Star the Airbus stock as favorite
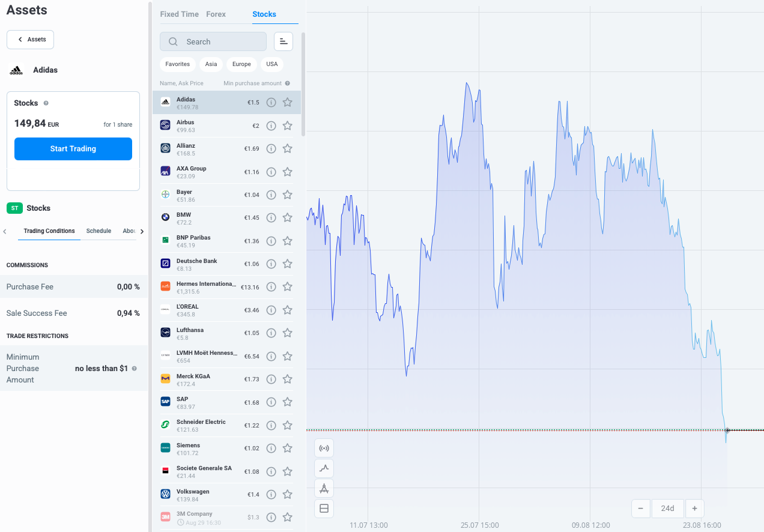Viewport: 764px width, 532px height. pyautogui.click(x=287, y=125)
